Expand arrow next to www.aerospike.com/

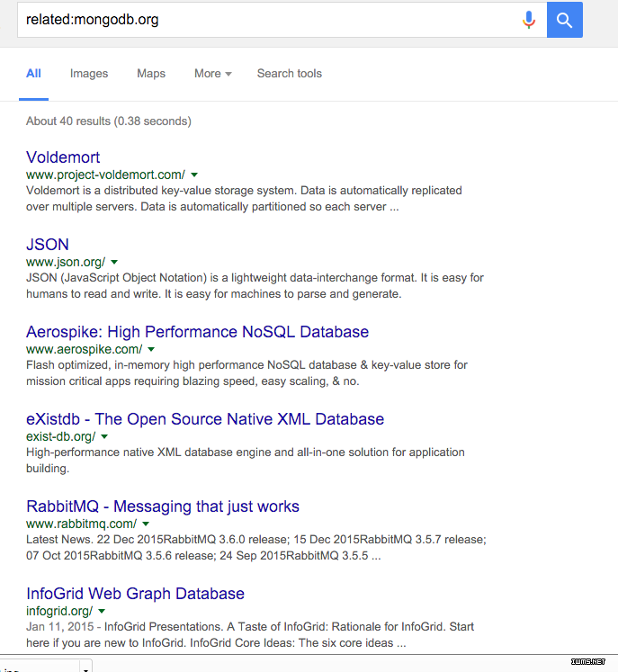[x=151, y=349]
